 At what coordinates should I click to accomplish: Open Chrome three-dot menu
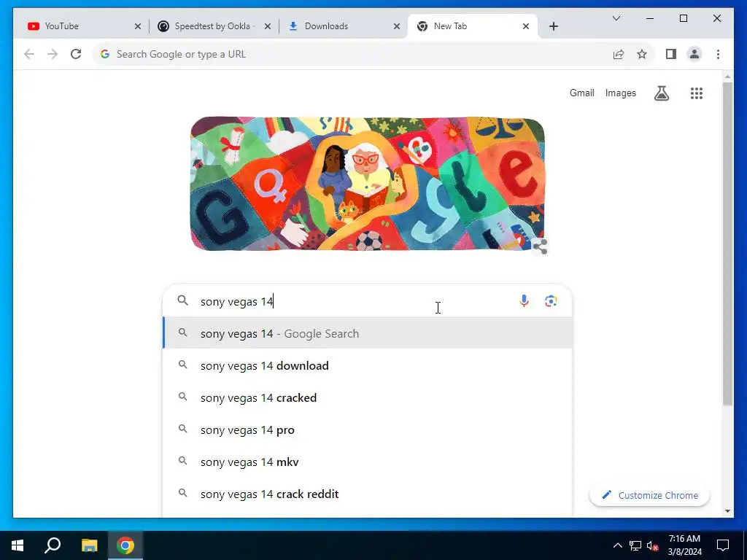pyautogui.click(x=718, y=54)
